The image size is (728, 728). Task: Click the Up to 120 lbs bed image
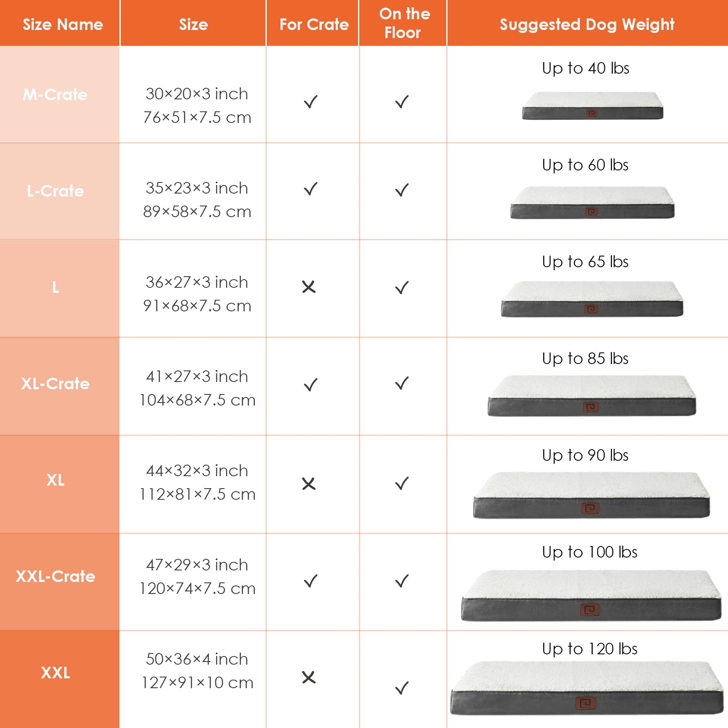point(587,688)
